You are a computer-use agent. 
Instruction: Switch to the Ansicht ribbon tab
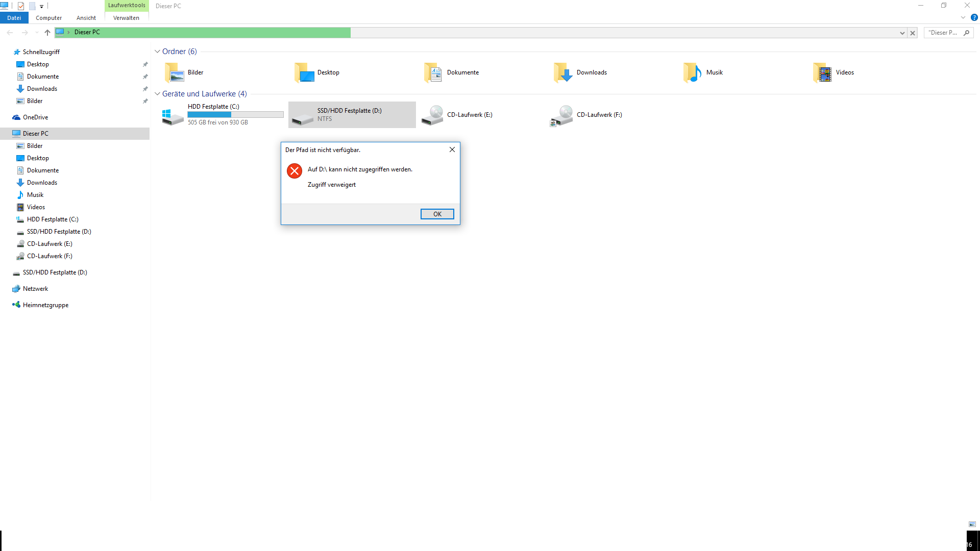86,18
